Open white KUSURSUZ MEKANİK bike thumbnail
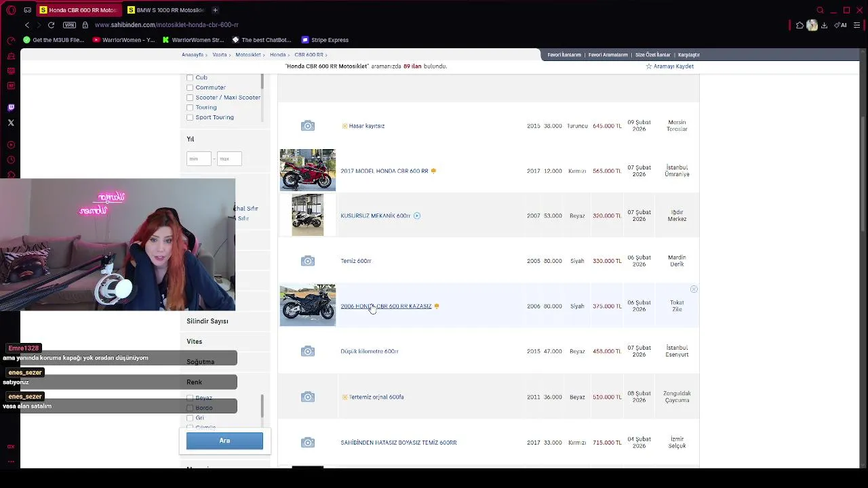Viewport: 868px width, 488px height. click(308, 215)
